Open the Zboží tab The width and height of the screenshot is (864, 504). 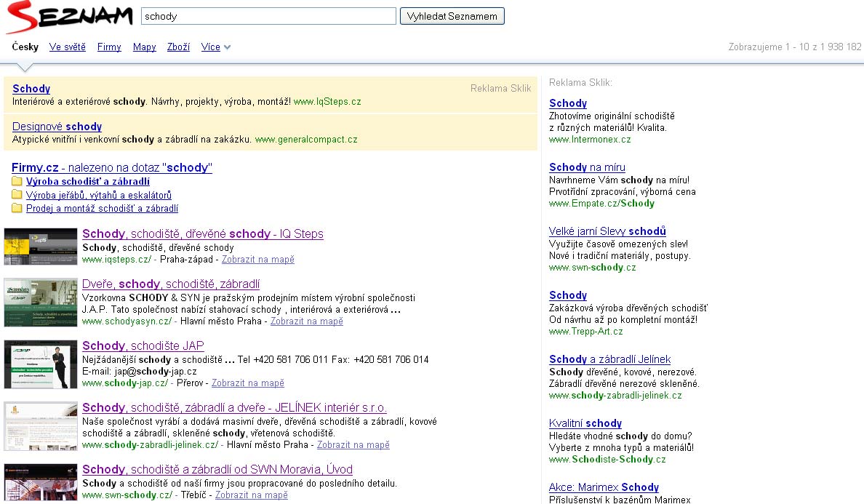click(178, 47)
